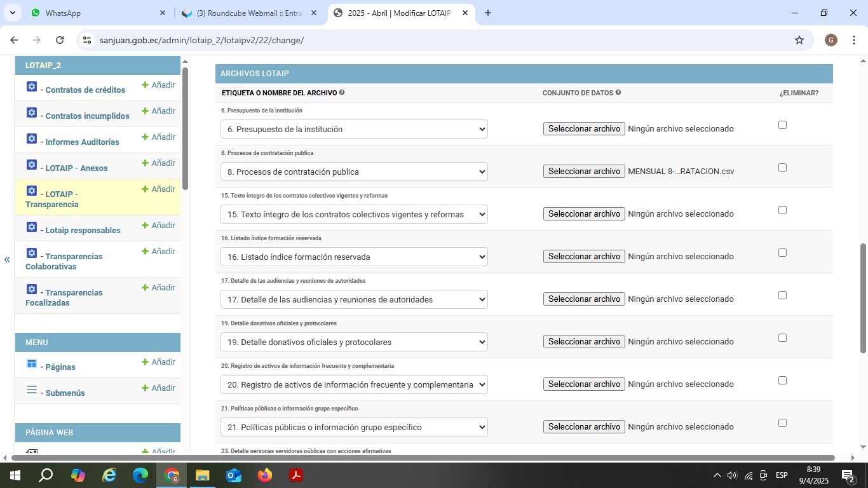Click the browser address bar URL

(x=201, y=40)
